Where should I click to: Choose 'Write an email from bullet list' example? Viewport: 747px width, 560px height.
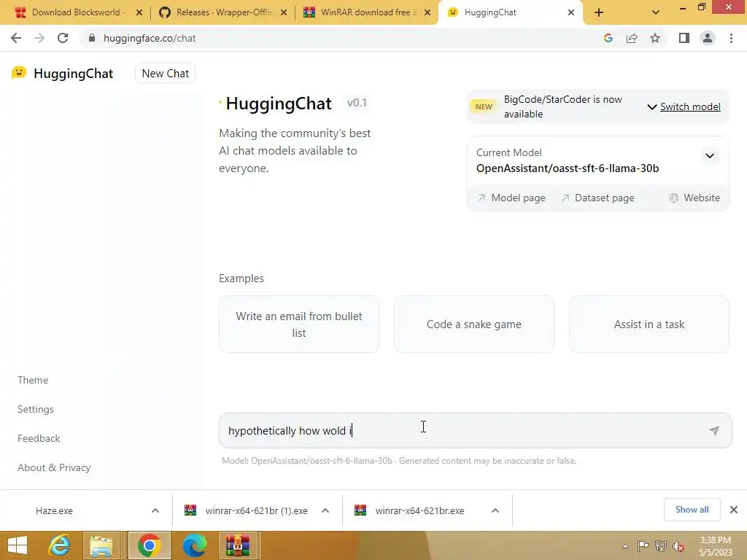(x=298, y=324)
